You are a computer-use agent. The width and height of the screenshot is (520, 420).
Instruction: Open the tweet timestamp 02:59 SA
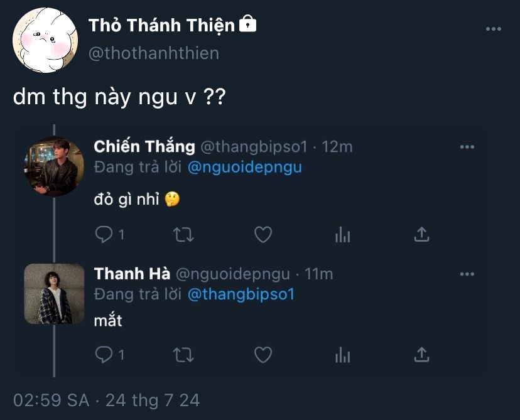(51, 400)
